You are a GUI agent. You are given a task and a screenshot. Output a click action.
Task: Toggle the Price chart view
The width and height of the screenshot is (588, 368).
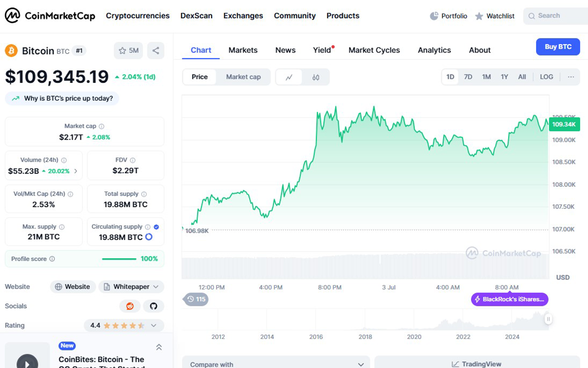[x=199, y=77]
